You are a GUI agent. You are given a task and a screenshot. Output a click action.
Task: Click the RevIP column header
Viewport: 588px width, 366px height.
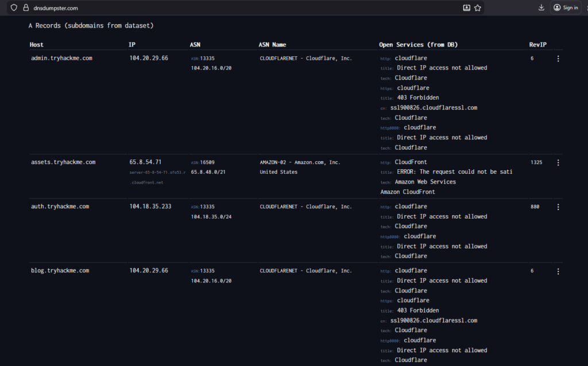tap(537, 45)
